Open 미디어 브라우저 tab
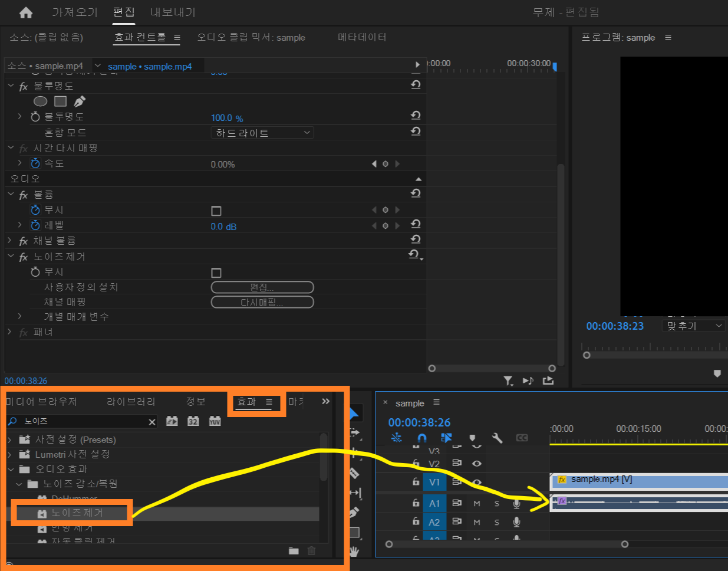 (41, 401)
